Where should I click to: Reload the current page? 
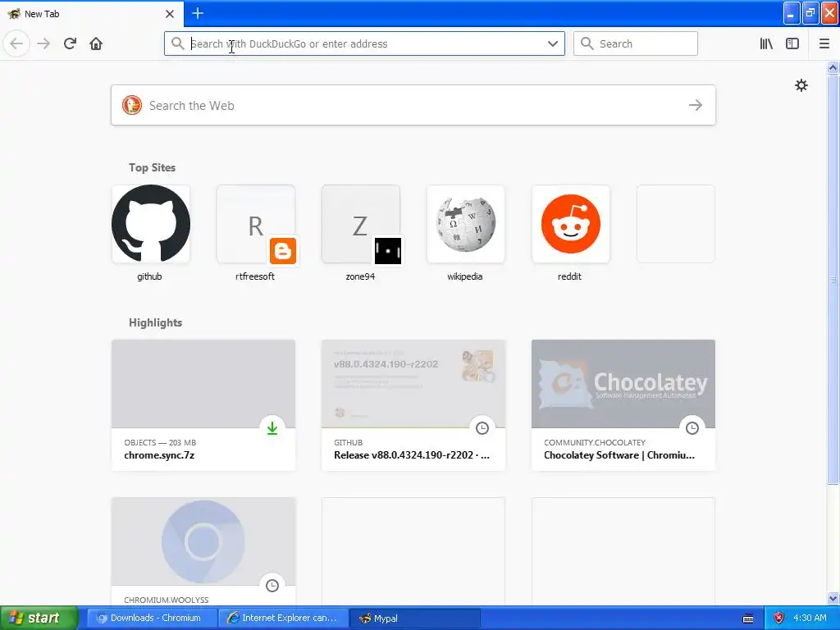70,43
